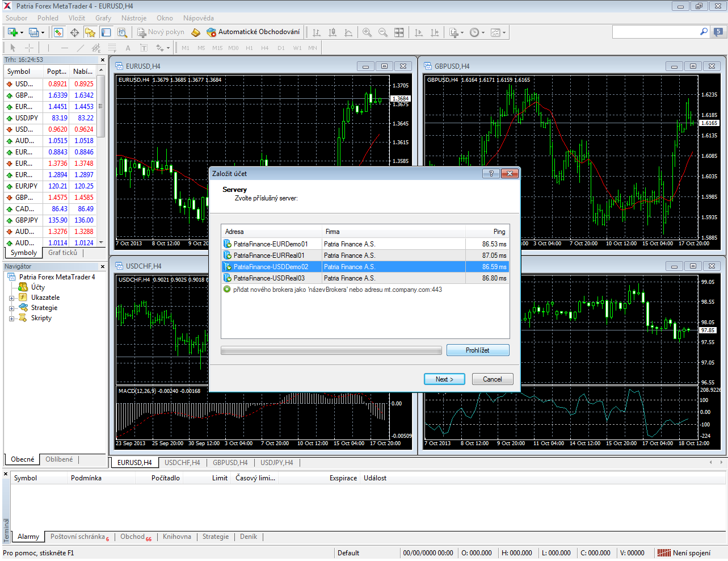Open templates dropdown arrow
The height and width of the screenshot is (561, 728).
click(x=504, y=33)
